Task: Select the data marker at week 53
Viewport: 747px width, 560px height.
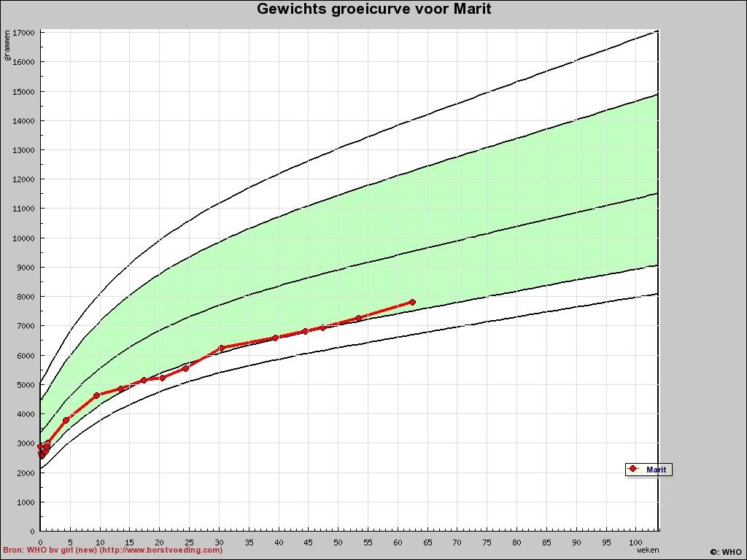Action: click(358, 318)
